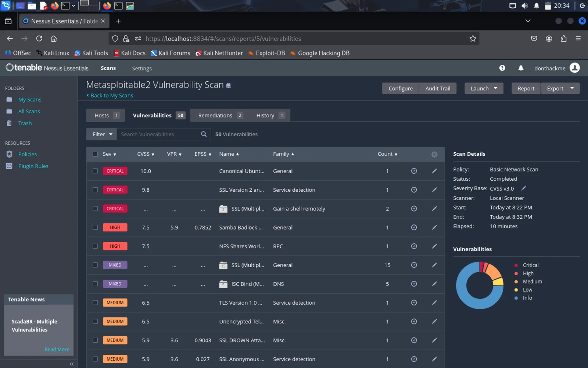Go to Firefox home page icon

tap(54, 39)
